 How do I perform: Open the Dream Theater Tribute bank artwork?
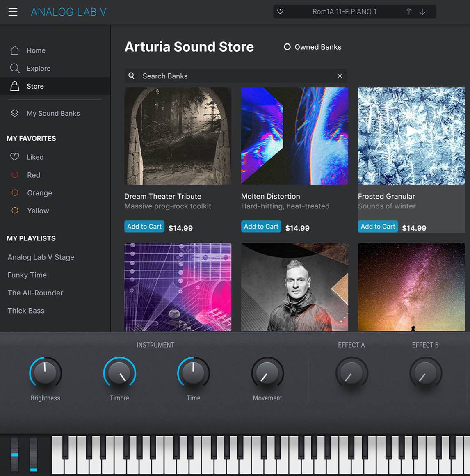tap(178, 136)
